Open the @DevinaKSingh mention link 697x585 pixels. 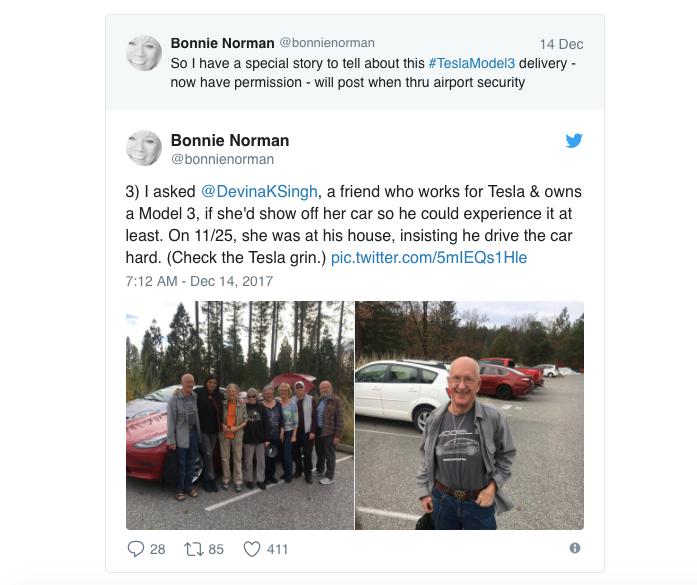(264, 191)
